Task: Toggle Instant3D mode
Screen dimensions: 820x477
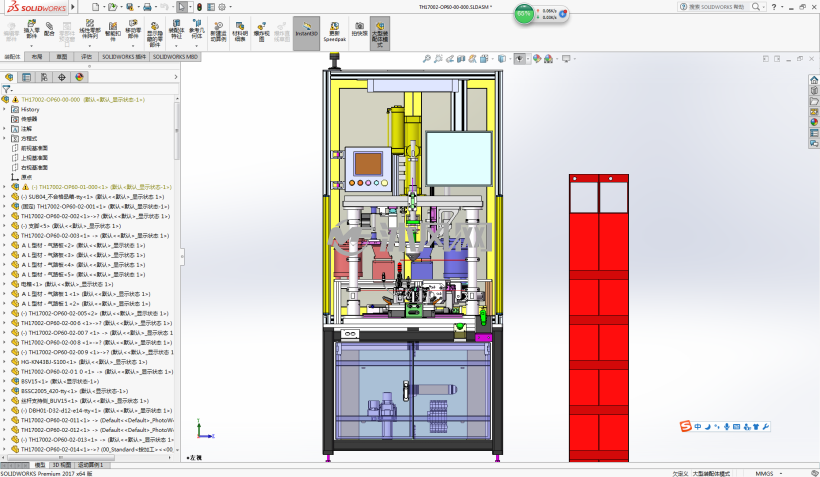Action: [x=306, y=33]
